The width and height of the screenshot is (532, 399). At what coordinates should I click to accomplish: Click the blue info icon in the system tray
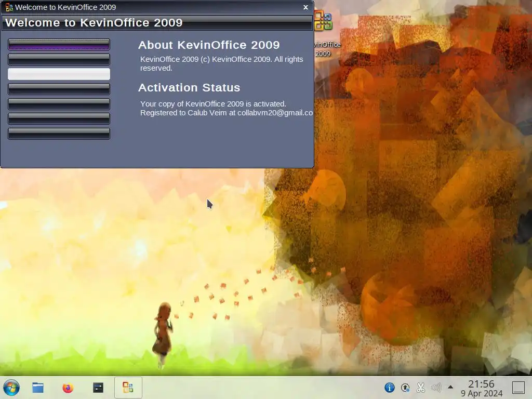(390, 387)
